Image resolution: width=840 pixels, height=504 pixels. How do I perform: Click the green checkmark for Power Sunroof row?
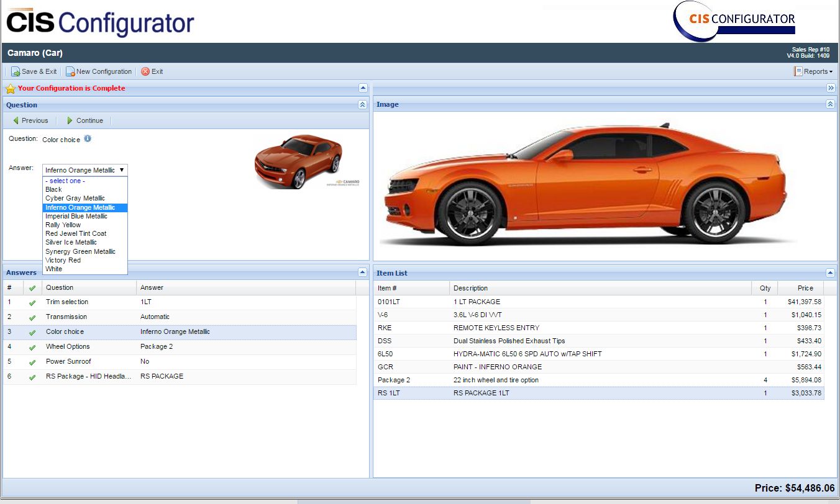32,362
